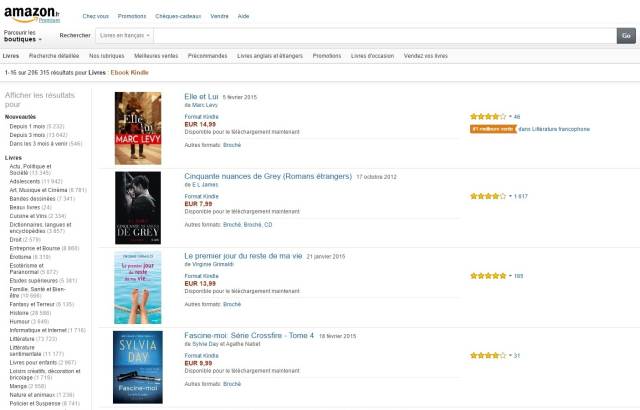Select Humour category
This screenshot has height=410, width=640.
click(29, 321)
